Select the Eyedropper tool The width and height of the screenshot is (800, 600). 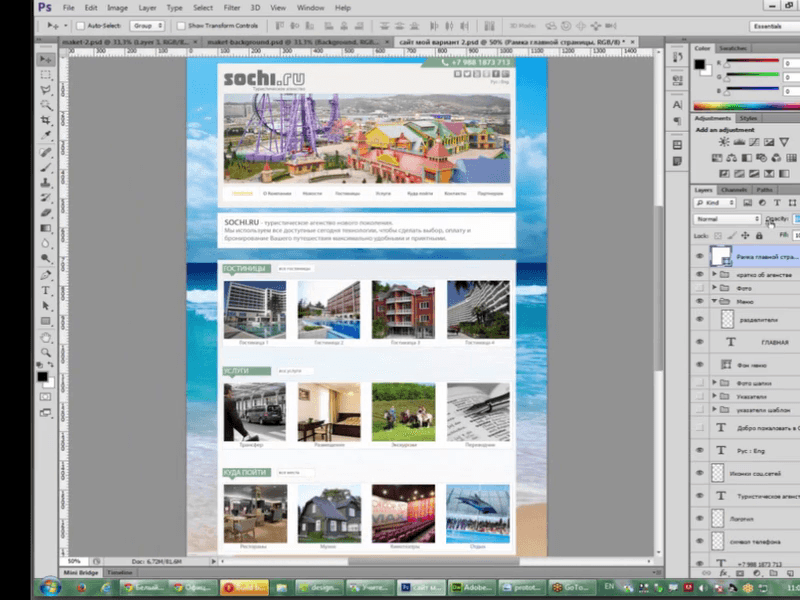(x=45, y=135)
